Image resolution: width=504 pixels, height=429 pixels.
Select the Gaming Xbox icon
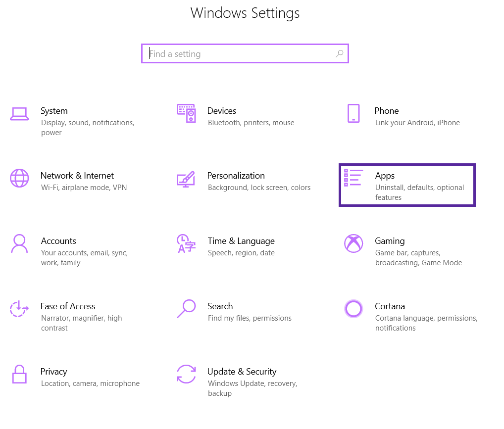point(353,243)
